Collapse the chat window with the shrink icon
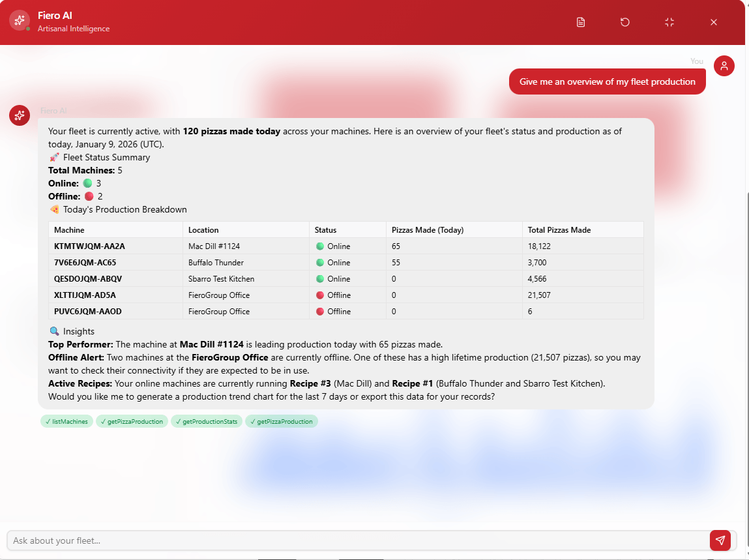 pyautogui.click(x=669, y=22)
